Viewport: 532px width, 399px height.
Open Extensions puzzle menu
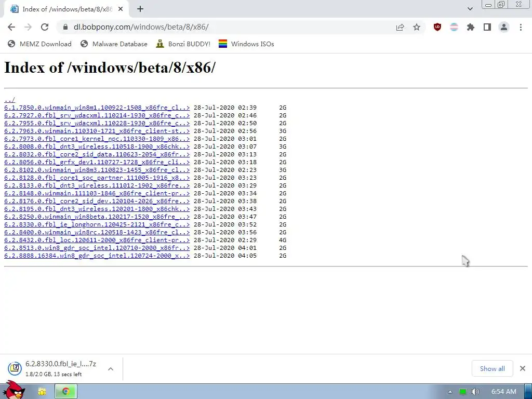pyautogui.click(x=471, y=27)
